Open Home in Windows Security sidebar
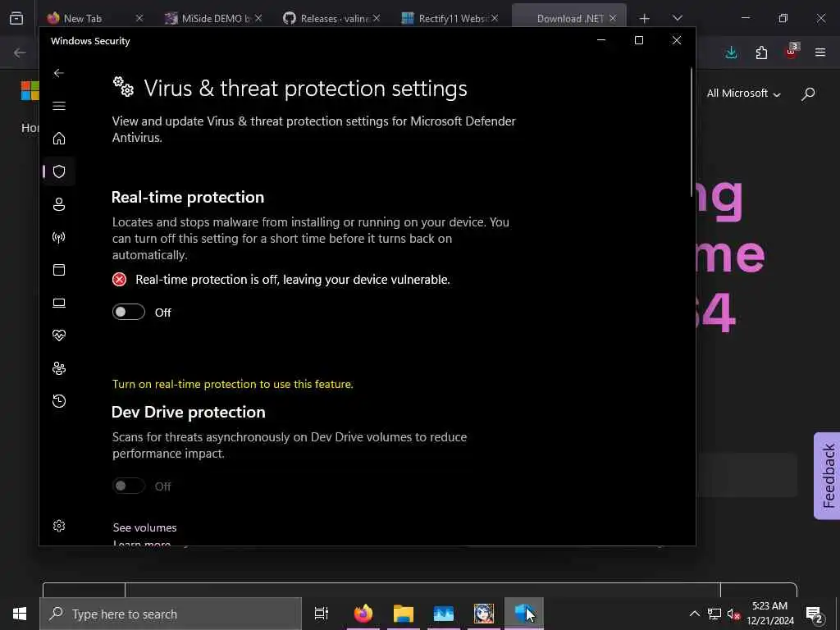 (x=59, y=138)
